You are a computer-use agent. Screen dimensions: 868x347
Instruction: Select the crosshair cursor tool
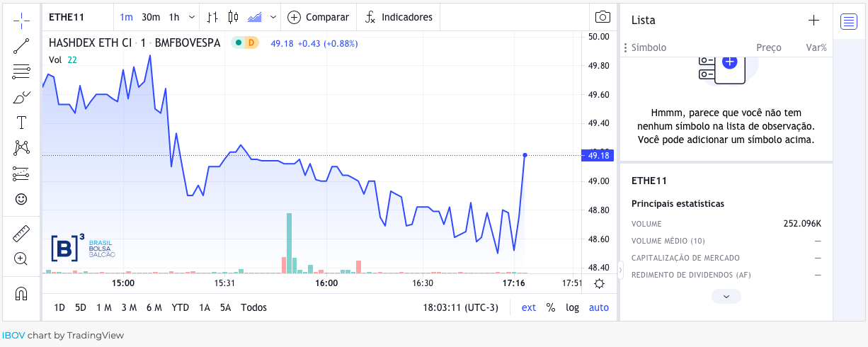[x=21, y=21]
